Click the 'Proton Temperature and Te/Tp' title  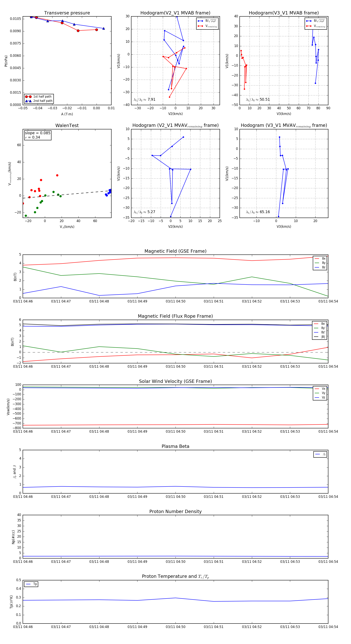pyautogui.click(x=175, y=576)
